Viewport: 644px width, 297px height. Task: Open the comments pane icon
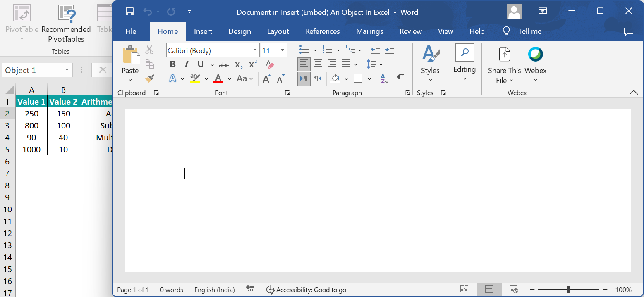click(629, 31)
